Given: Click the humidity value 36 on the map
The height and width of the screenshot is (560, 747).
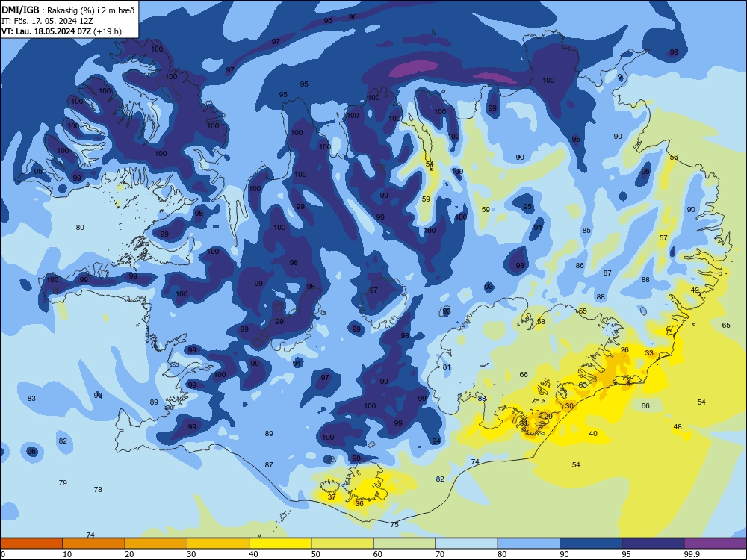Looking at the screenshot, I should click(359, 503).
